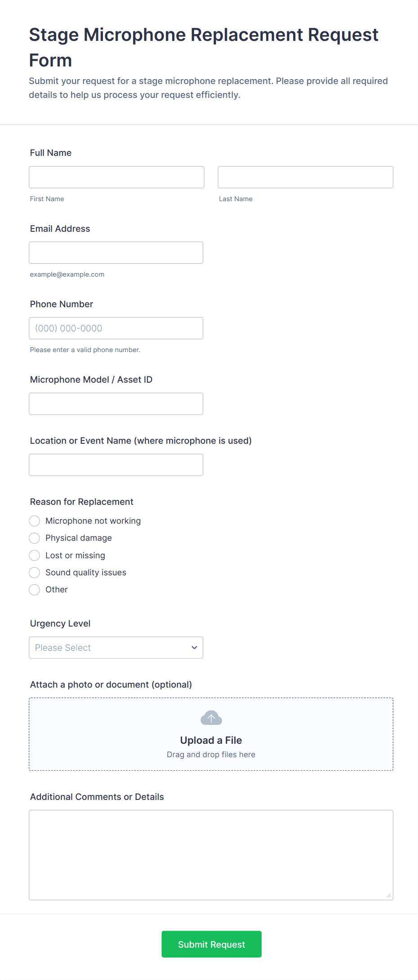Click the "Drag and drop files here" text

click(211, 755)
